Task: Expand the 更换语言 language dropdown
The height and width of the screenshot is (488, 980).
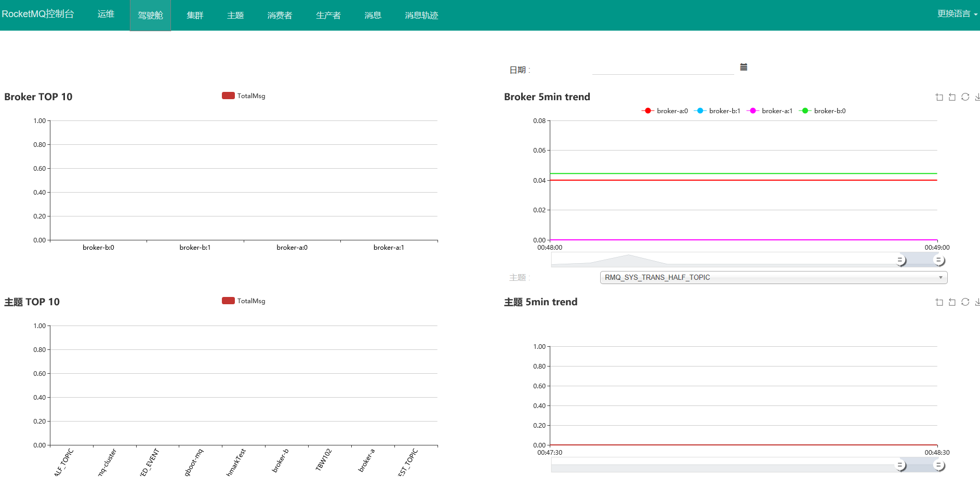Action: click(x=955, y=14)
